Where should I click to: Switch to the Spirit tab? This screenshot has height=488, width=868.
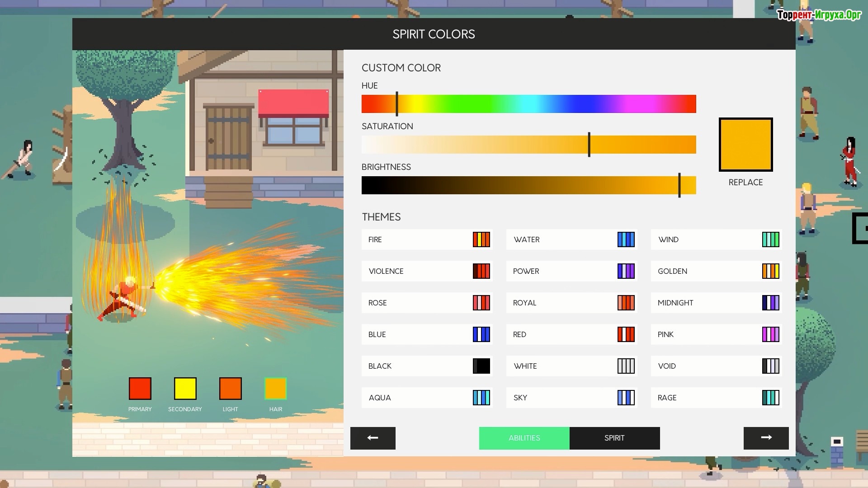(x=614, y=438)
